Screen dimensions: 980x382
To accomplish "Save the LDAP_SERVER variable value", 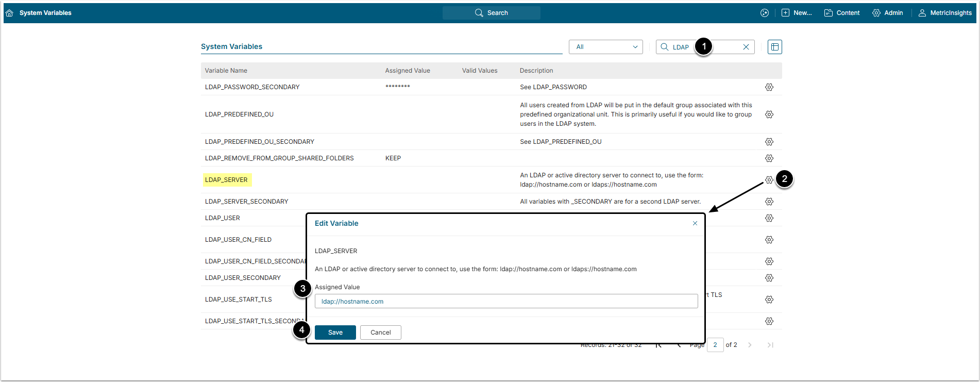I will coord(335,333).
